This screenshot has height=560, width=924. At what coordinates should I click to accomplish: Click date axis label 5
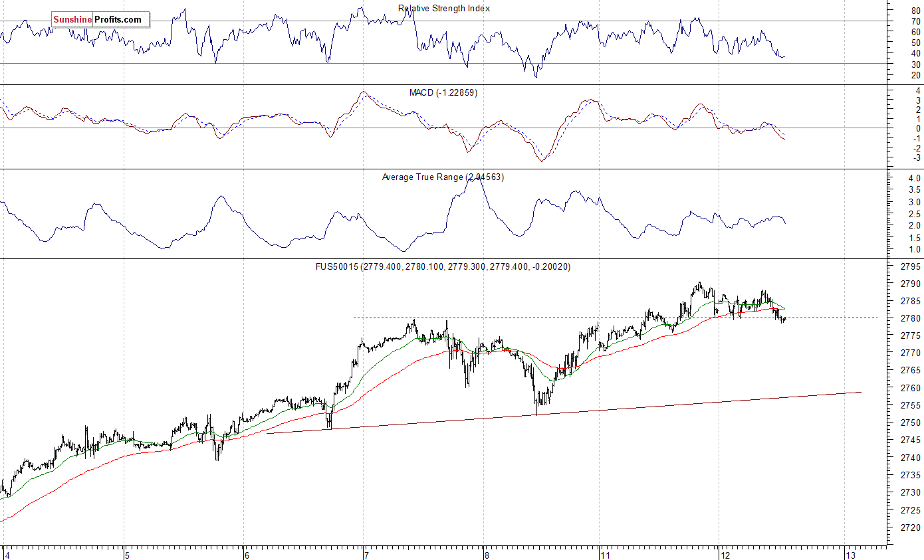pyautogui.click(x=126, y=554)
